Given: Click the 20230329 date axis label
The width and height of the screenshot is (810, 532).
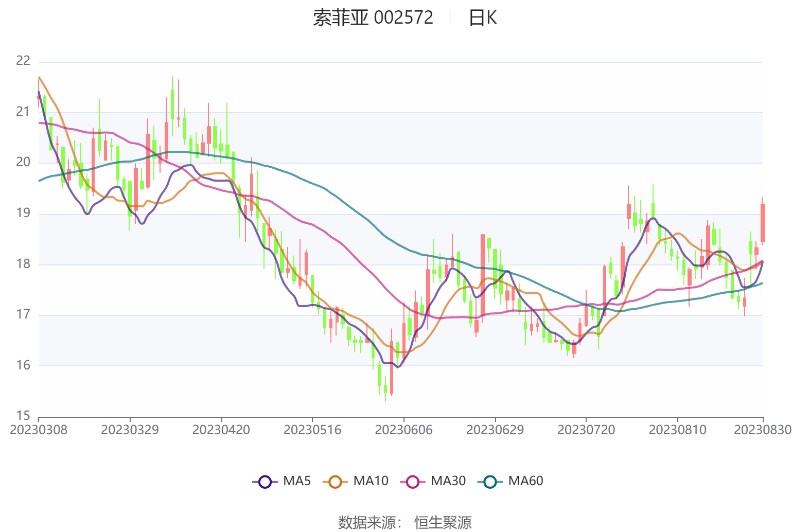Looking at the screenshot, I should 130,430.
